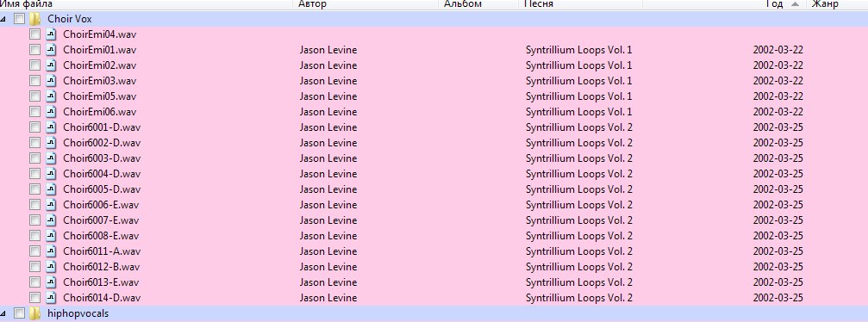Tick the checkbox for ChoirEmi01.wav
Image resolution: width=868 pixels, height=322 pixels.
[34, 50]
